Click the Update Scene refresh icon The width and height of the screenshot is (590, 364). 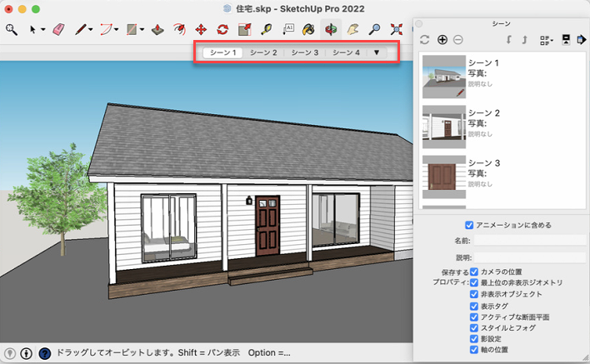pyautogui.click(x=424, y=39)
